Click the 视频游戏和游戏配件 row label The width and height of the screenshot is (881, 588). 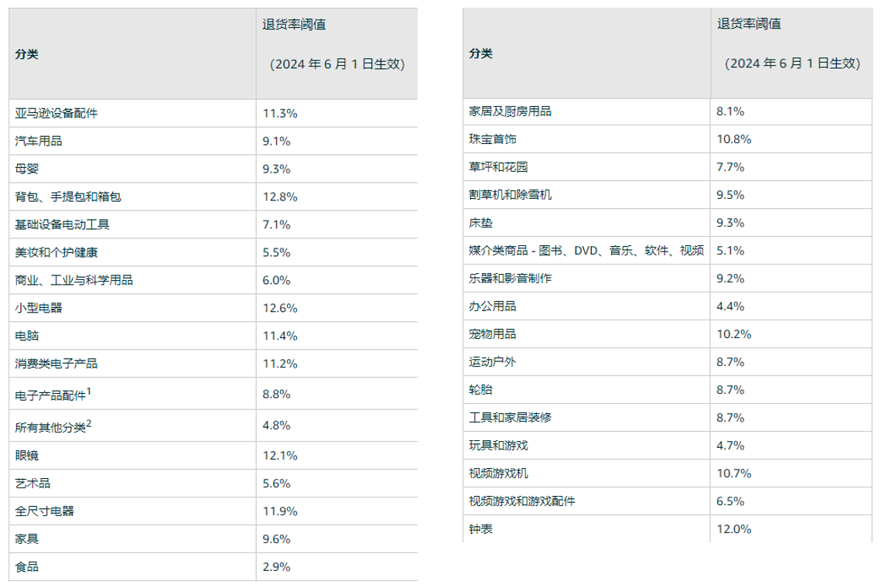pos(522,501)
